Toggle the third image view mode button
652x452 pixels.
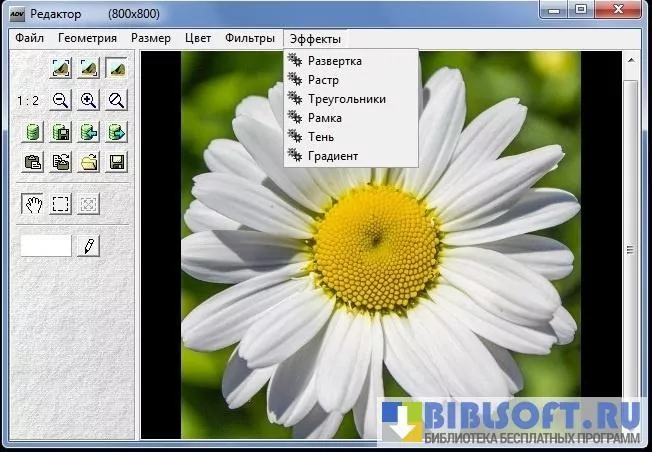[x=117, y=69]
